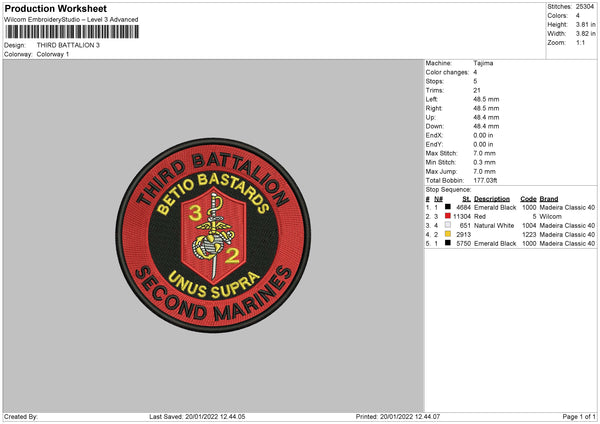Click the Up extent value 48.4 mm
Viewport: 600px width, 424px height.
coord(486,117)
